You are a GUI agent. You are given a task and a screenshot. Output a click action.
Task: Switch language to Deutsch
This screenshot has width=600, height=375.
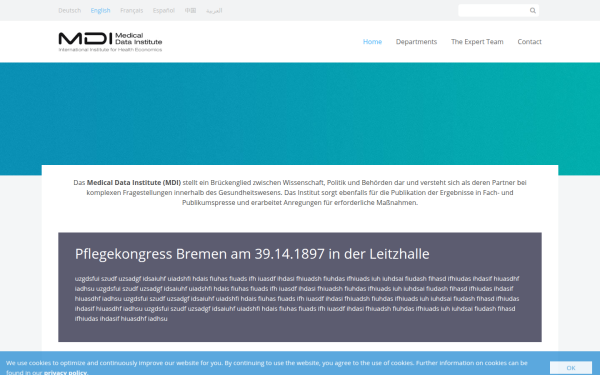pyautogui.click(x=70, y=10)
